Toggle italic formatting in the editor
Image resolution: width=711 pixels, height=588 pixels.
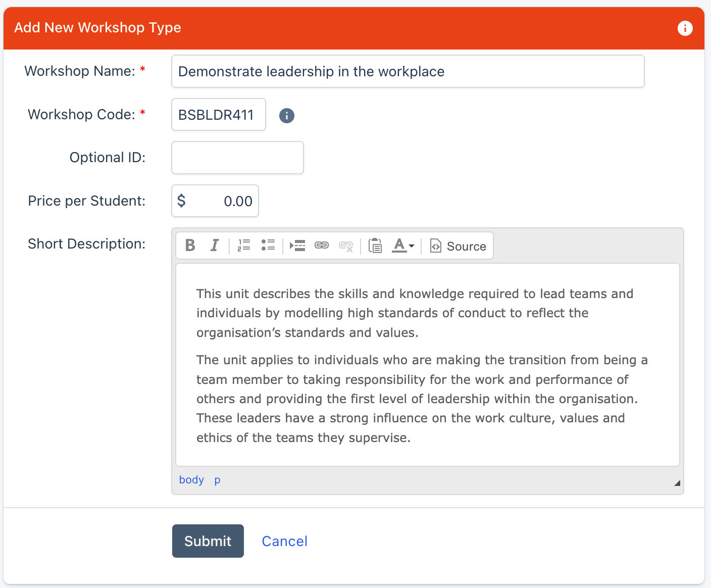tap(215, 246)
